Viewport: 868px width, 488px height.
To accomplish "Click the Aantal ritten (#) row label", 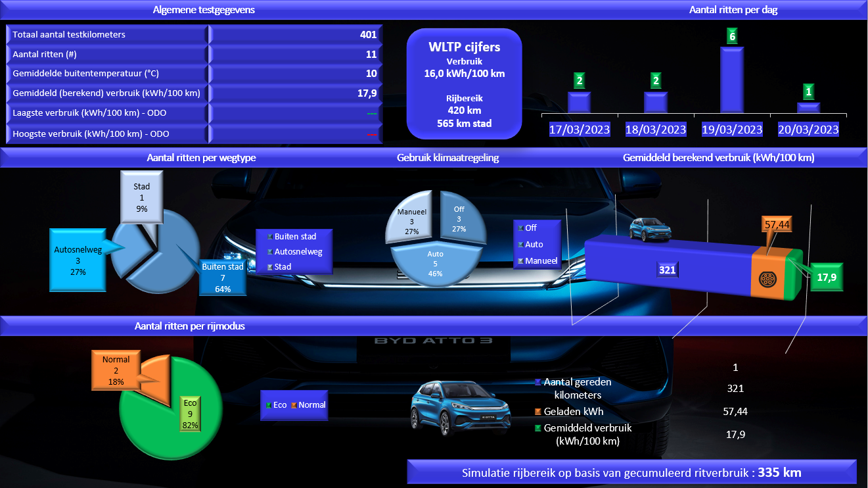I will tap(107, 54).
